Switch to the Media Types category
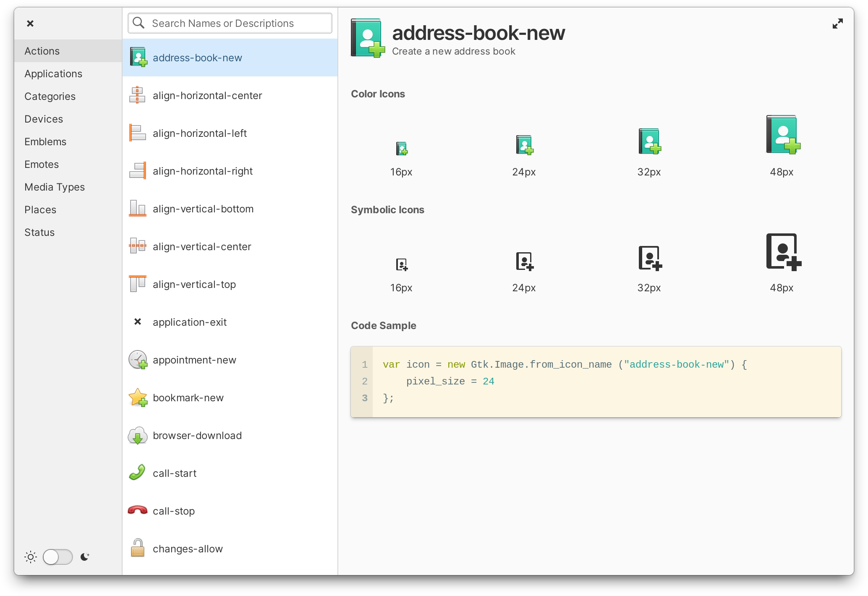 point(55,187)
